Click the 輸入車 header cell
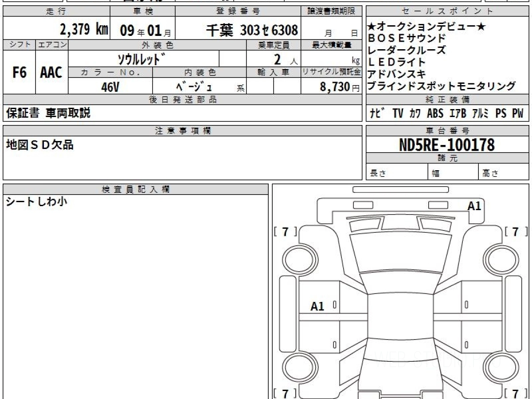 coord(274,72)
